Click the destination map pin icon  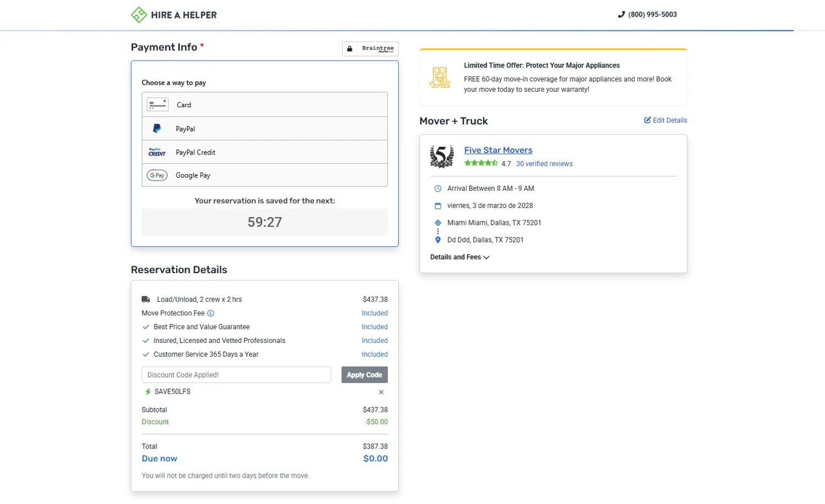coord(438,240)
